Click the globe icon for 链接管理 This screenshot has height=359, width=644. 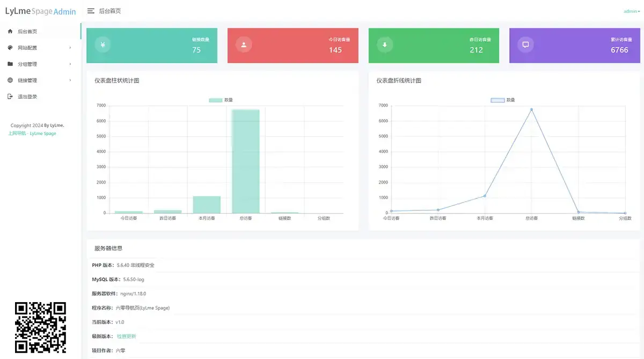[10, 80]
